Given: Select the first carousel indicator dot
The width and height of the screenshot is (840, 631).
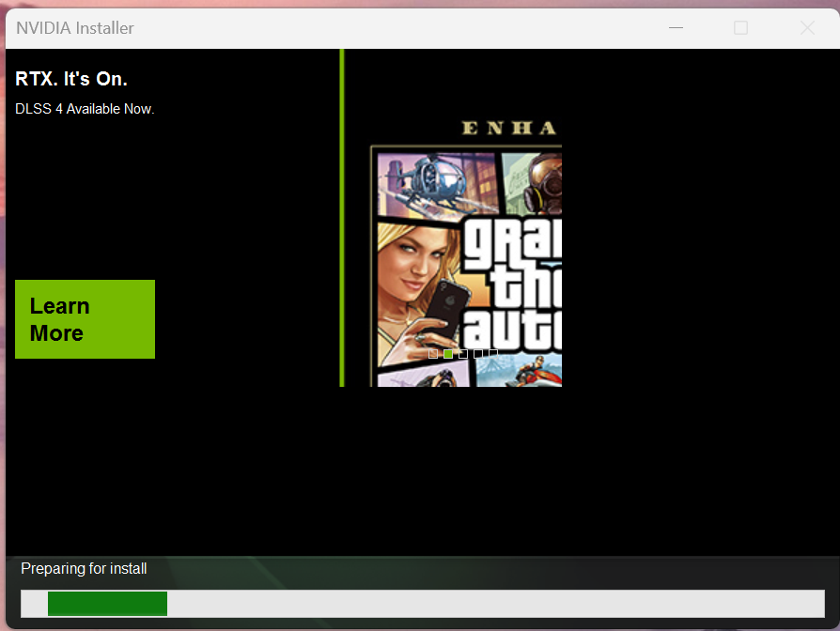Looking at the screenshot, I should pyautogui.click(x=433, y=354).
